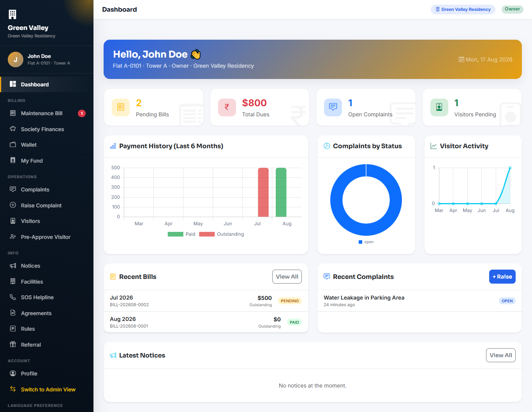This screenshot has height=412, width=532.
Task: Click the Recent Complaints chat icon
Action: point(327,277)
